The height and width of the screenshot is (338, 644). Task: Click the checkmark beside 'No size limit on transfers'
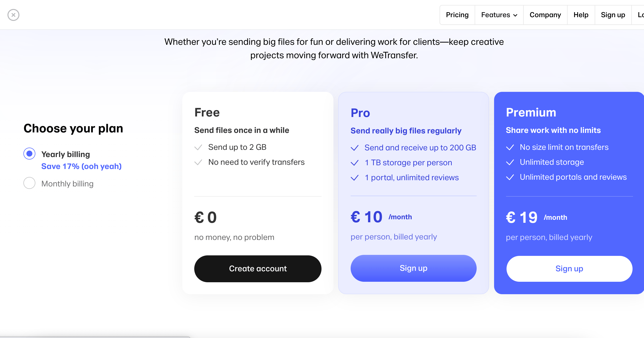click(510, 147)
